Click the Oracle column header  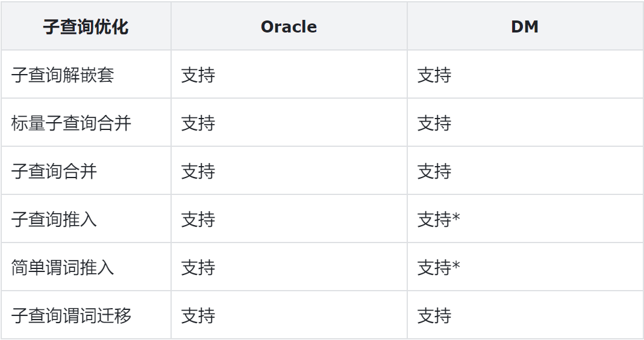[289, 27]
